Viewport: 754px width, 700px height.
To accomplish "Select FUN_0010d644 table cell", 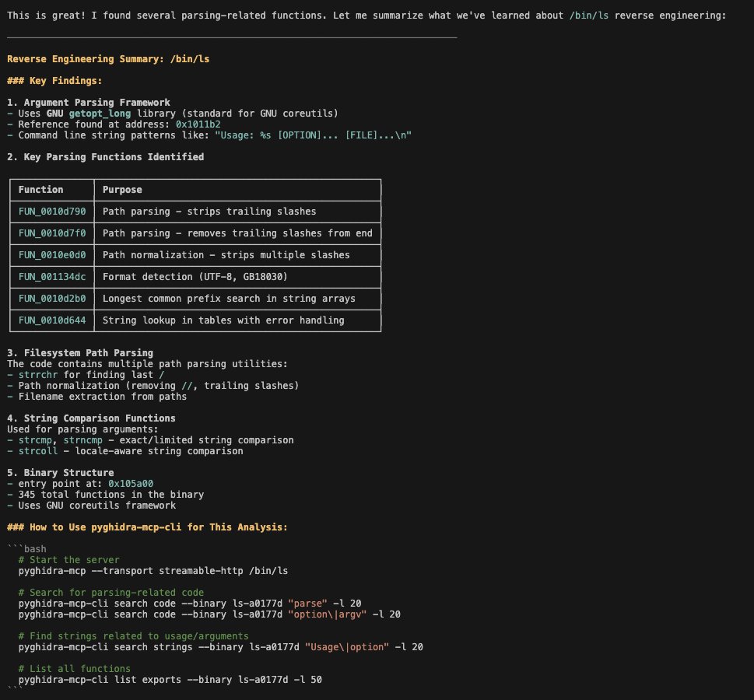I will tap(52, 320).
